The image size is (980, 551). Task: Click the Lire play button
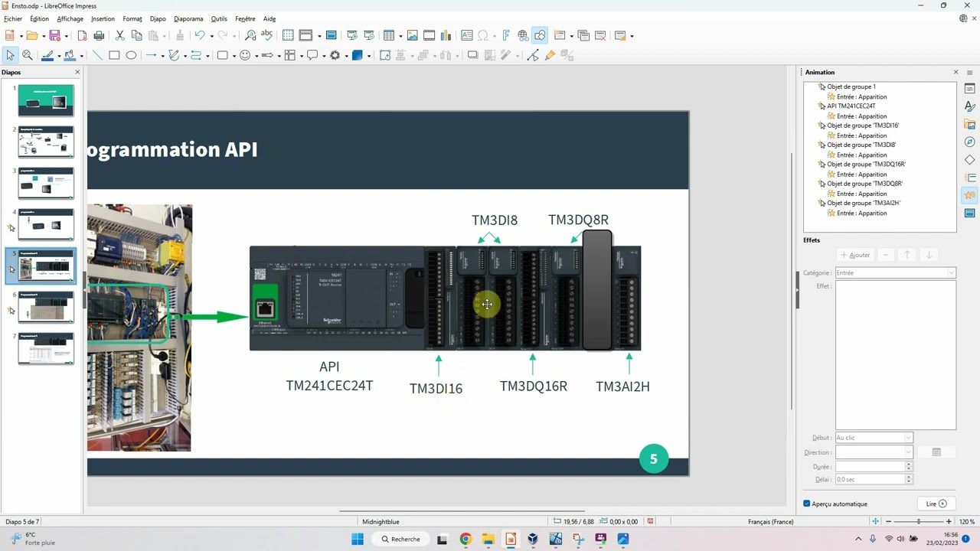click(x=936, y=504)
